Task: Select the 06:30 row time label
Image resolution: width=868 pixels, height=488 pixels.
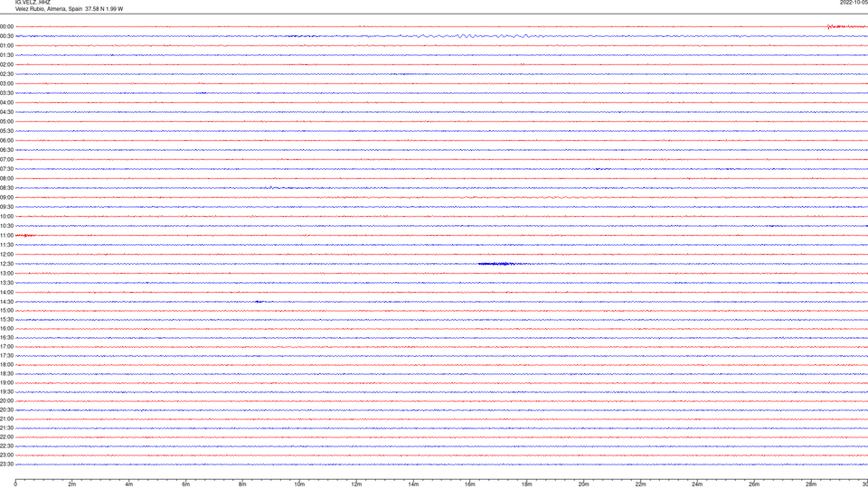Action: click(6, 150)
